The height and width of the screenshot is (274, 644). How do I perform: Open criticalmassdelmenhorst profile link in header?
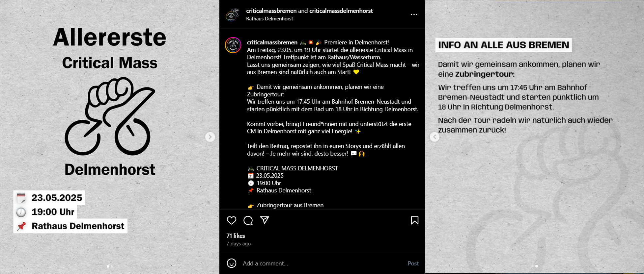click(x=341, y=11)
